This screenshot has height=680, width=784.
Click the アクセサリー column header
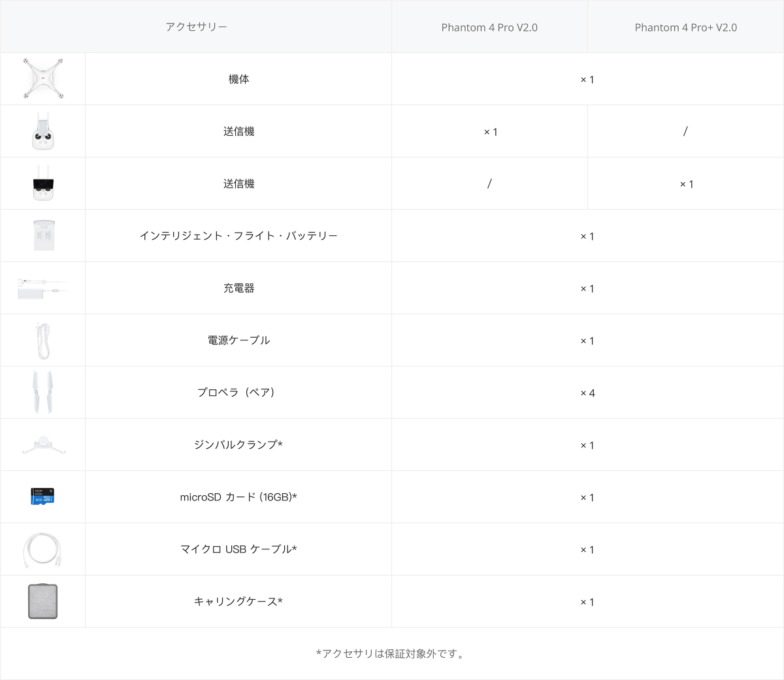(196, 27)
